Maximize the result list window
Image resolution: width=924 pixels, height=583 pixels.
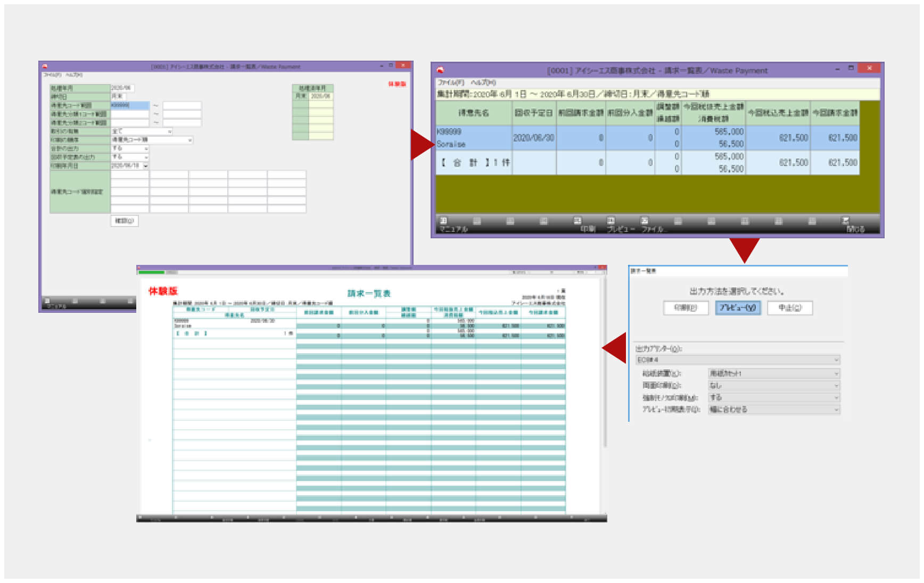point(851,69)
